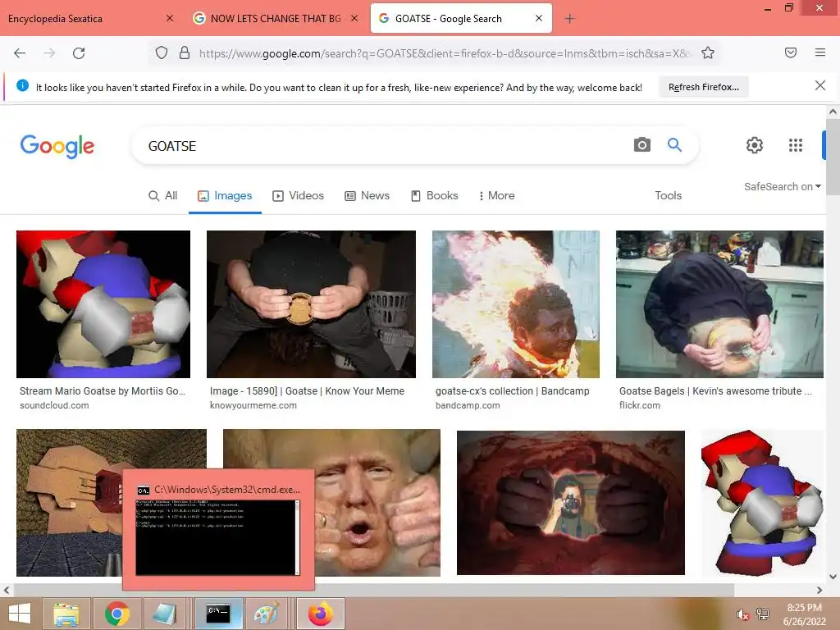Click in the GOATSE search box
The width and height of the screenshot is (840, 630).
(x=386, y=146)
